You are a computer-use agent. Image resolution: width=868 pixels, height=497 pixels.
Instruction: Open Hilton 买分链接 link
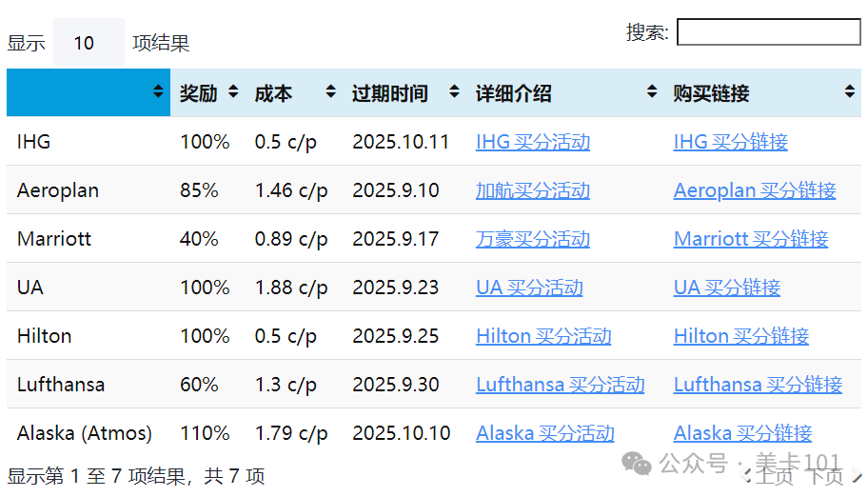[x=740, y=336]
